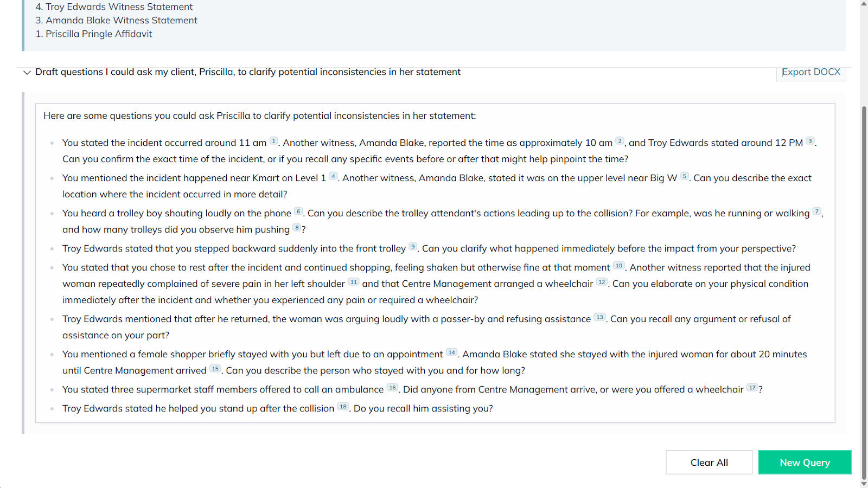The image size is (868, 488).
Task: Start a New Query
Action: click(805, 463)
